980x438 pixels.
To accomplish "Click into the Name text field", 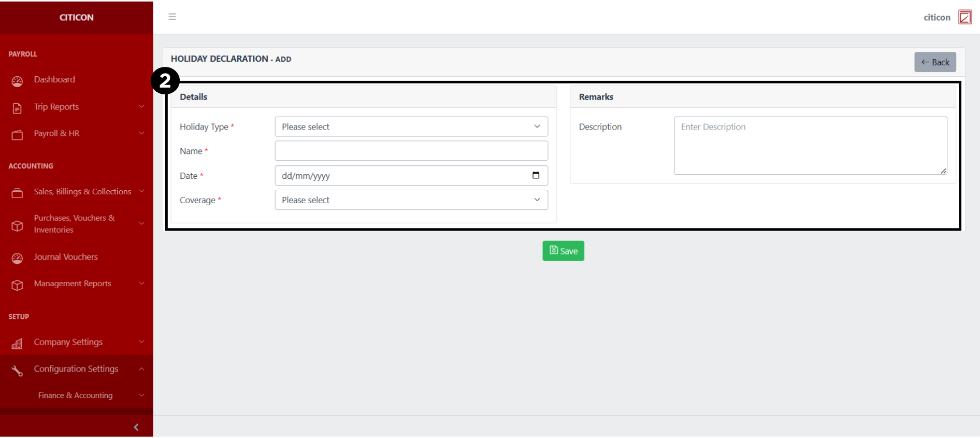I will pyautogui.click(x=411, y=151).
